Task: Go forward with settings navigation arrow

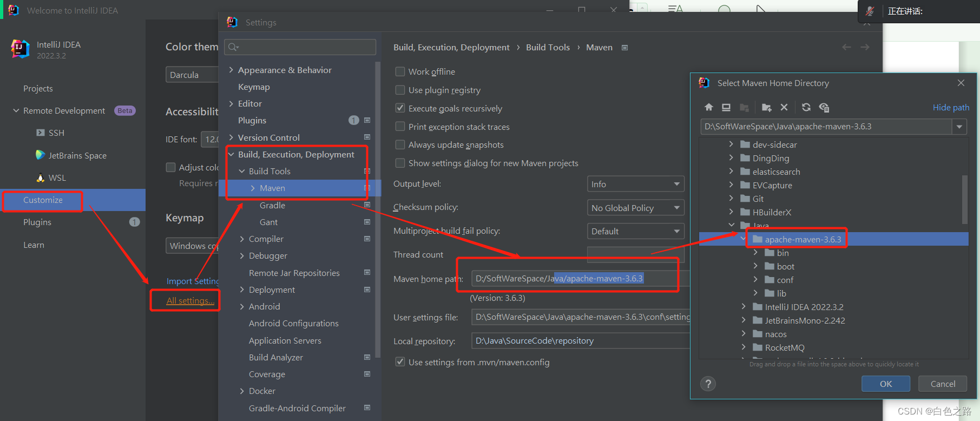Action: coord(865,47)
